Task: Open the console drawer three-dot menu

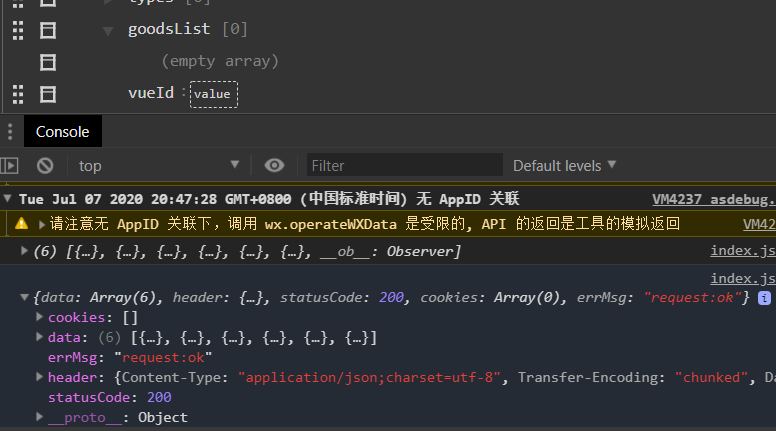Action: (10, 132)
